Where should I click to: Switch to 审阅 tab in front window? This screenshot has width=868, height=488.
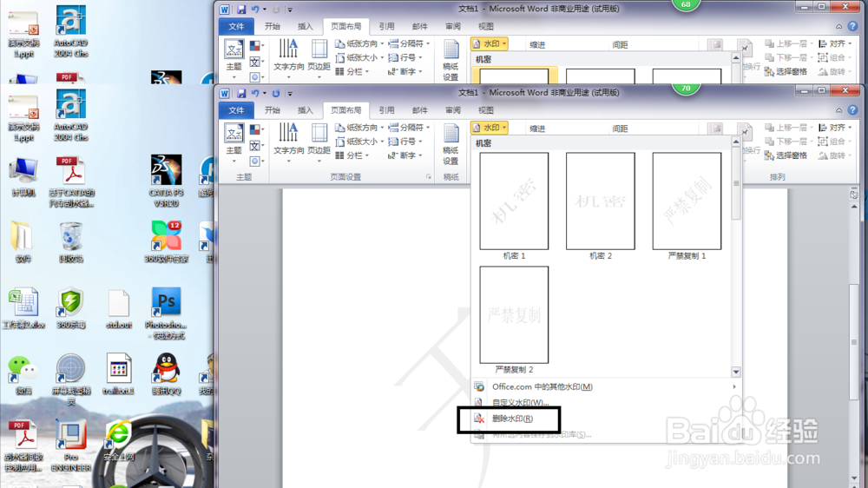(x=453, y=110)
